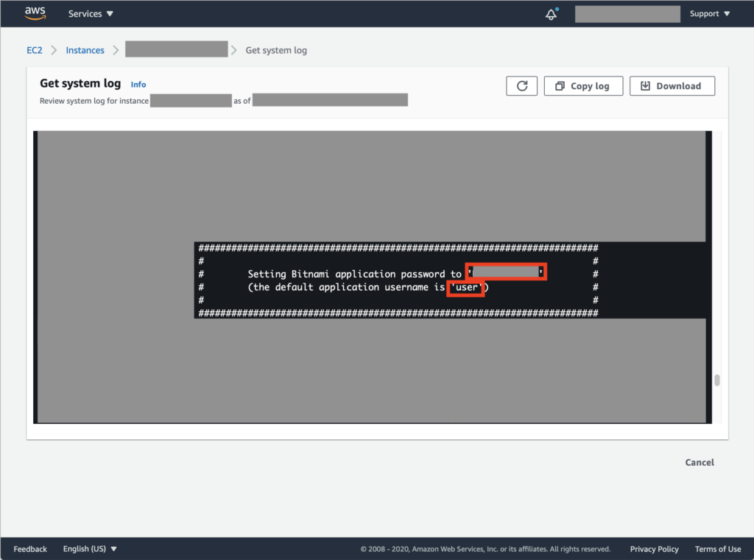Open the Services dropdown menu
This screenshot has width=754, height=560.
[91, 14]
